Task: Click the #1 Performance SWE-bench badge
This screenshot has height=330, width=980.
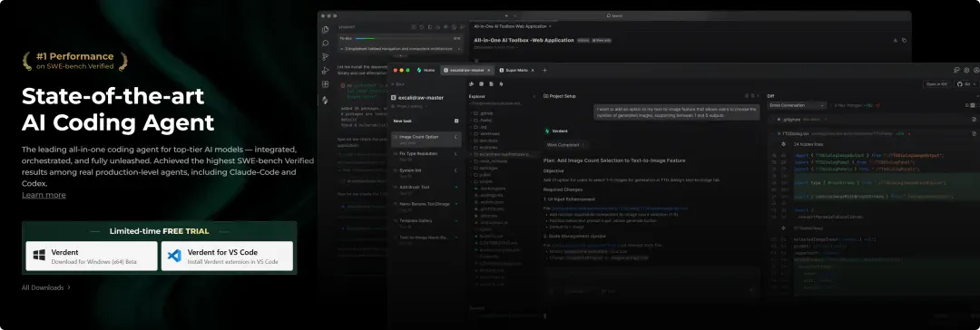Action: (74, 61)
